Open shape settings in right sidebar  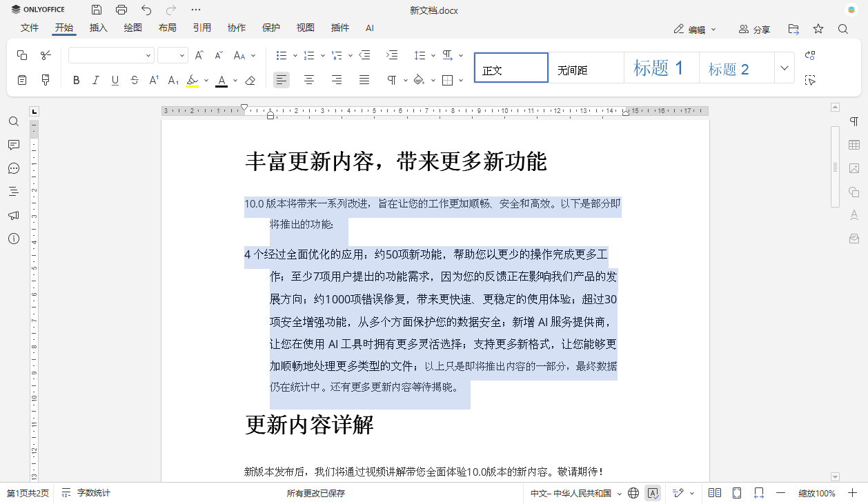click(x=854, y=192)
